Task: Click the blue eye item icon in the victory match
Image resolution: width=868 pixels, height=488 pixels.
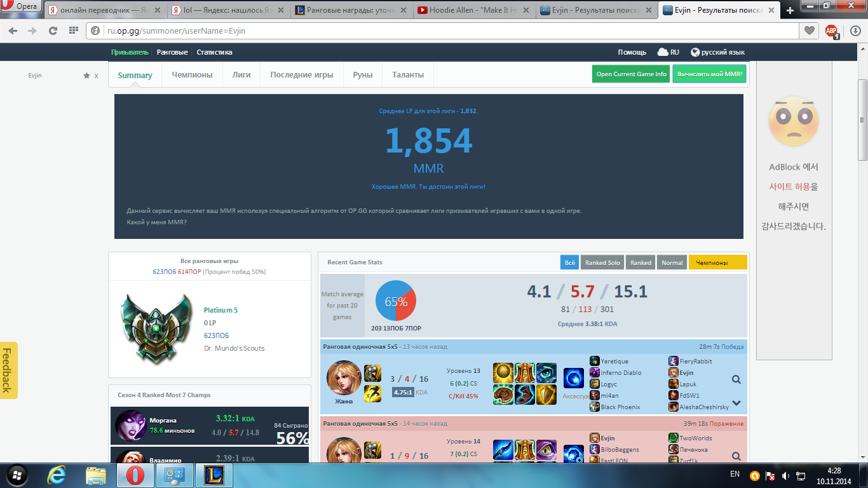Action: (x=546, y=373)
